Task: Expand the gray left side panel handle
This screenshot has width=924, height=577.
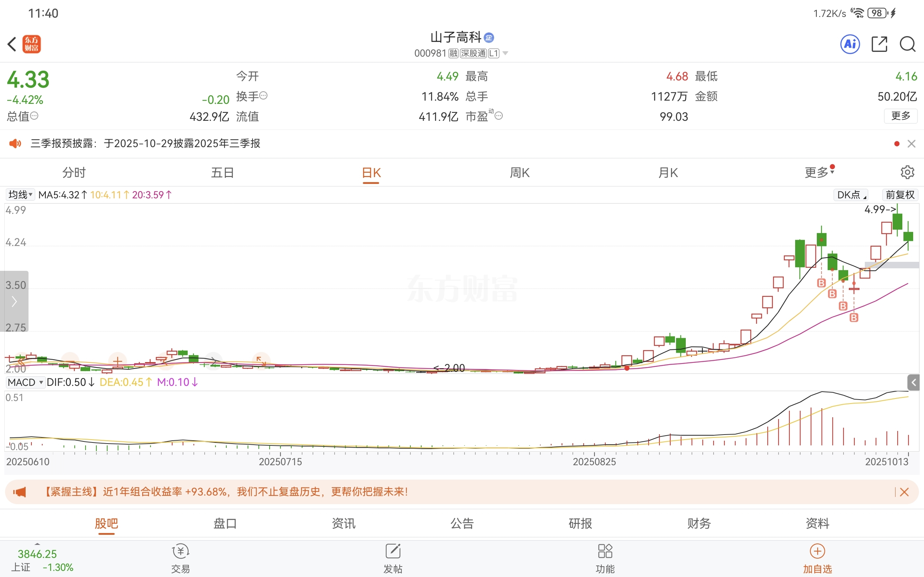Action: click(14, 301)
